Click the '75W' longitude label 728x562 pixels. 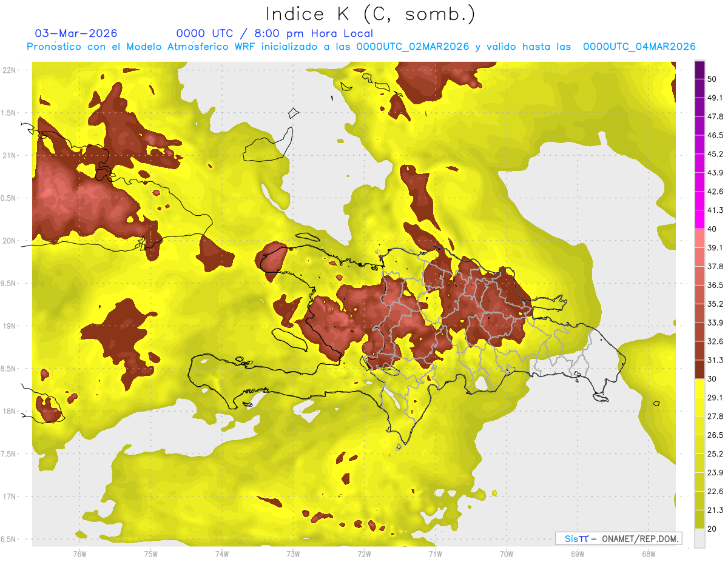coord(150,554)
